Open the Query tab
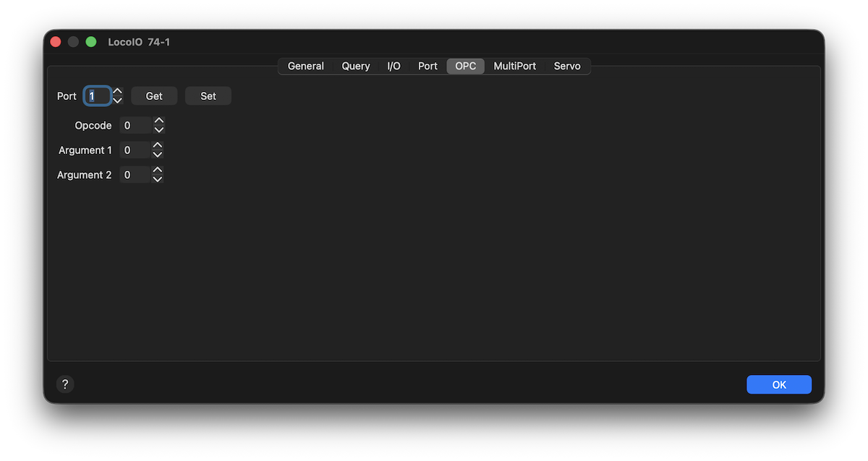The width and height of the screenshot is (868, 461). [x=356, y=66]
